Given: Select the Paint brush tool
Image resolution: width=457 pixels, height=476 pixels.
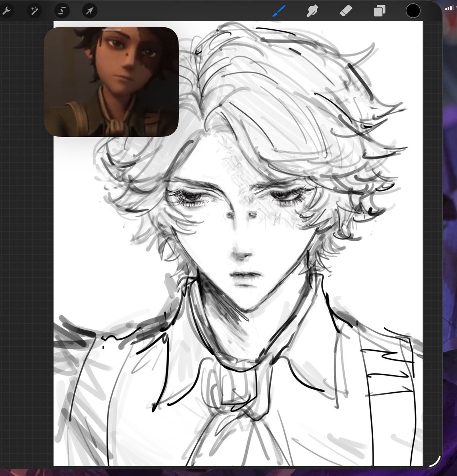Looking at the screenshot, I should 279,11.
